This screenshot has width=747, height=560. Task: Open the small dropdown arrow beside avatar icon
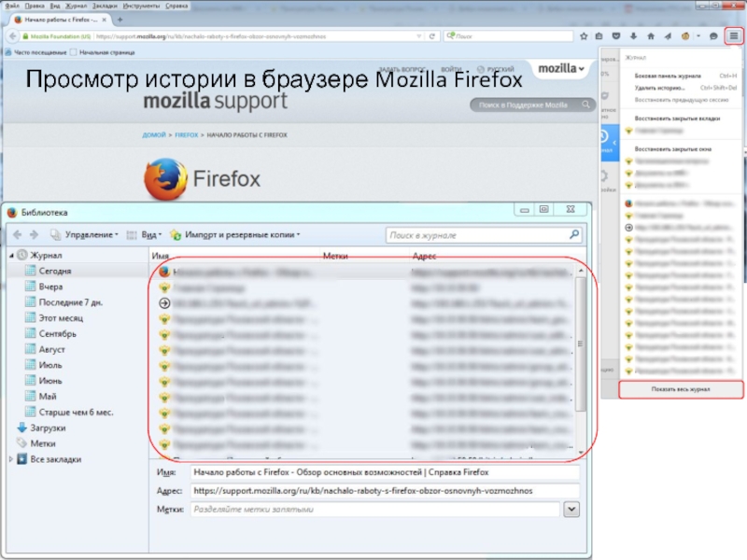pyautogui.click(x=698, y=36)
